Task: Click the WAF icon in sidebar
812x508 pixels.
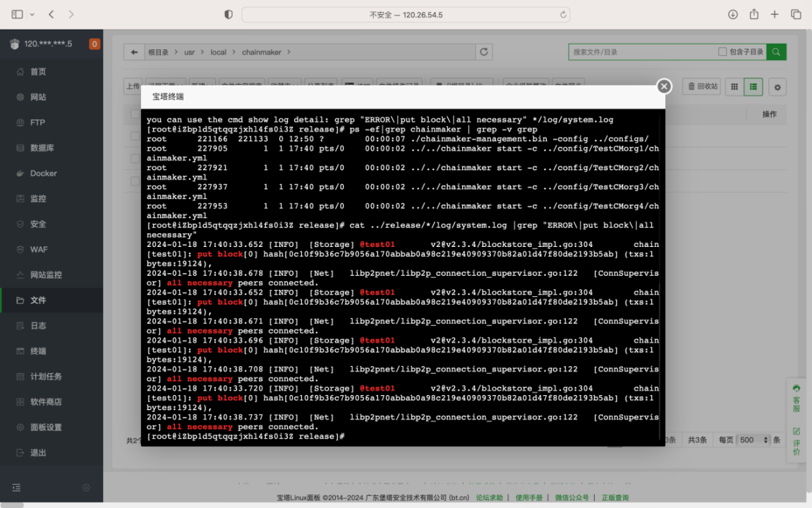Action: point(20,249)
